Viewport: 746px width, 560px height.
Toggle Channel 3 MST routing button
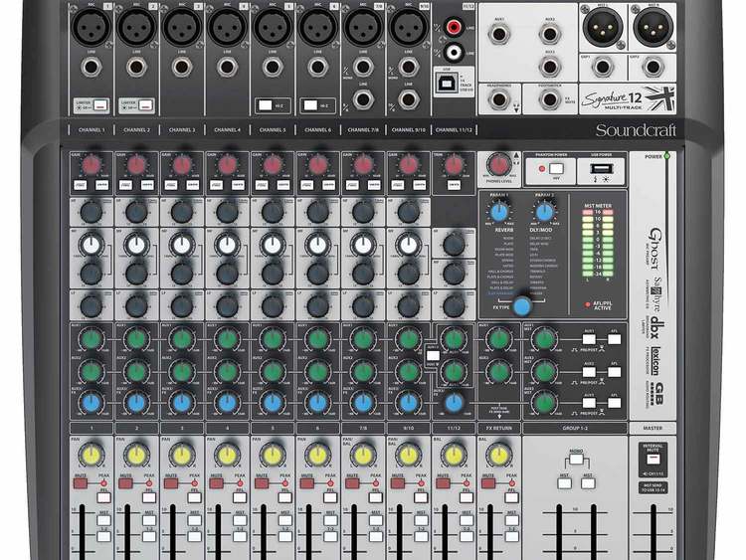tap(195, 520)
